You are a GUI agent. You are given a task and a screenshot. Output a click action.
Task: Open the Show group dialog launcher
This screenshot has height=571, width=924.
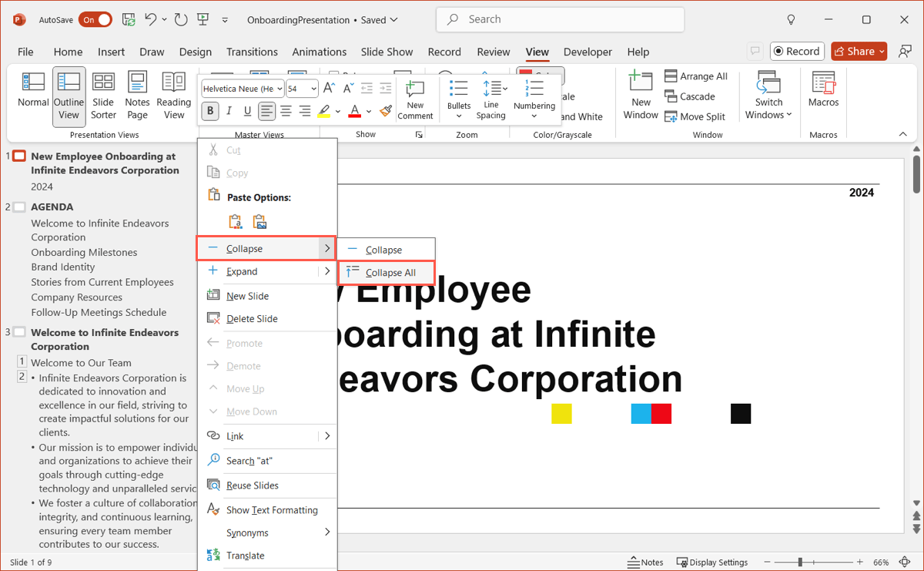[x=420, y=135]
